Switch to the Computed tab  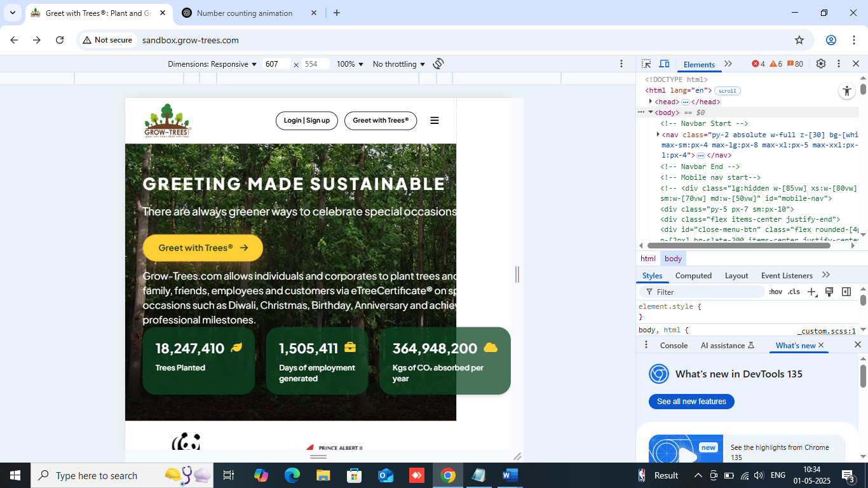(x=693, y=276)
